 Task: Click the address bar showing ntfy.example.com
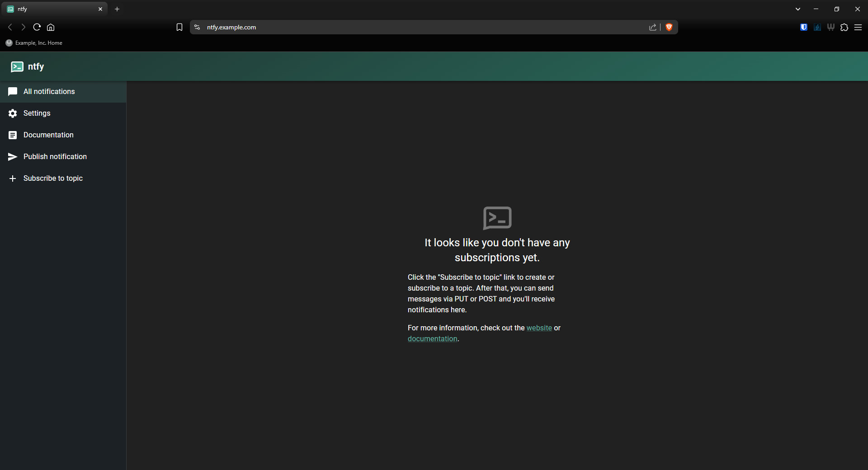click(407, 28)
